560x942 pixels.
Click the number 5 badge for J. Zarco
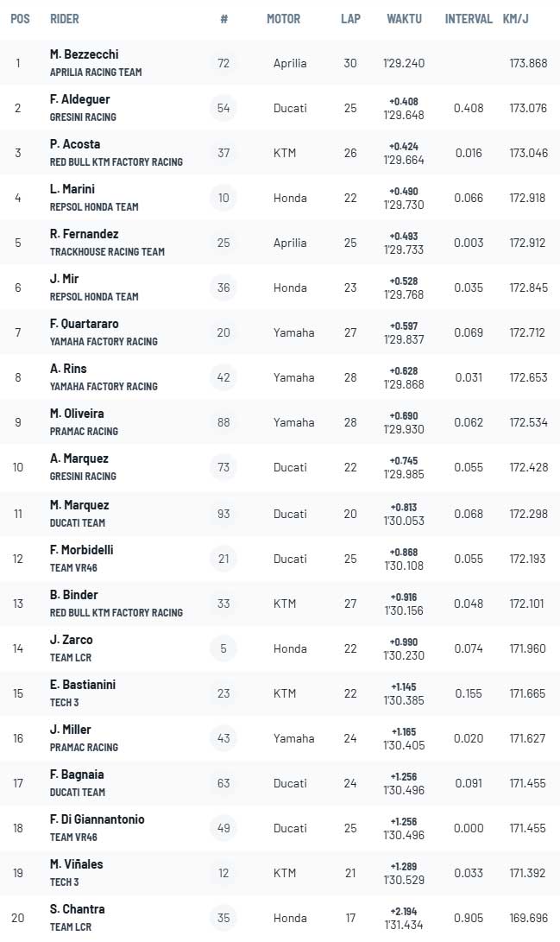click(223, 648)
